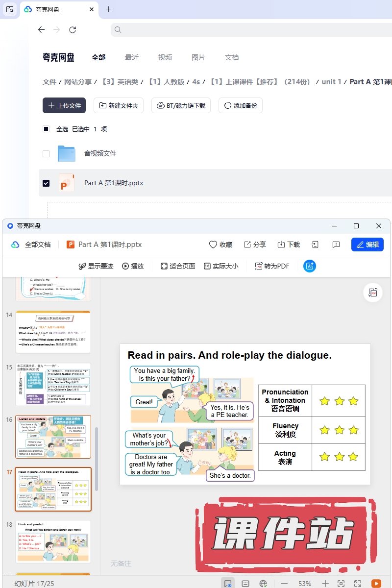
Task: Select the slide 18 thumbnail
Action: pyautogui.click(x=53, y=541)
